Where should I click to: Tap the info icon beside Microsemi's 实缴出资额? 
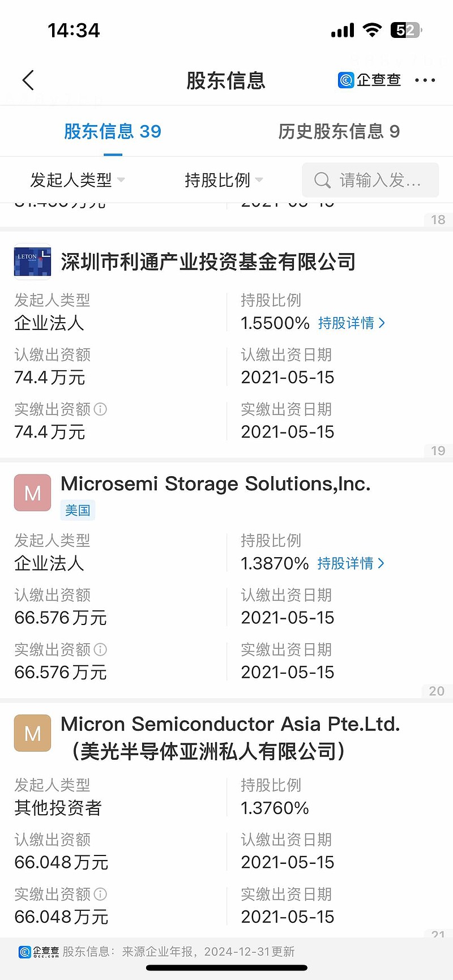pyautogui.click(x=100, y=649)
